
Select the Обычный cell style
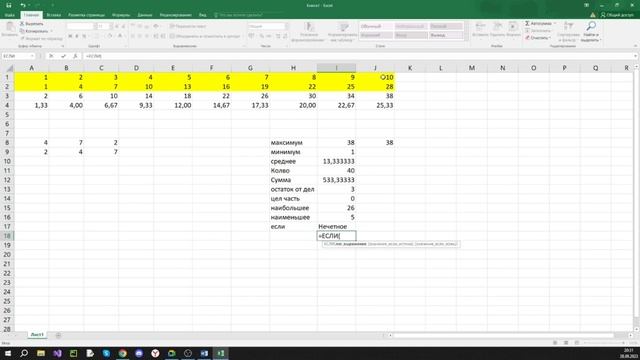coord(376,26)
